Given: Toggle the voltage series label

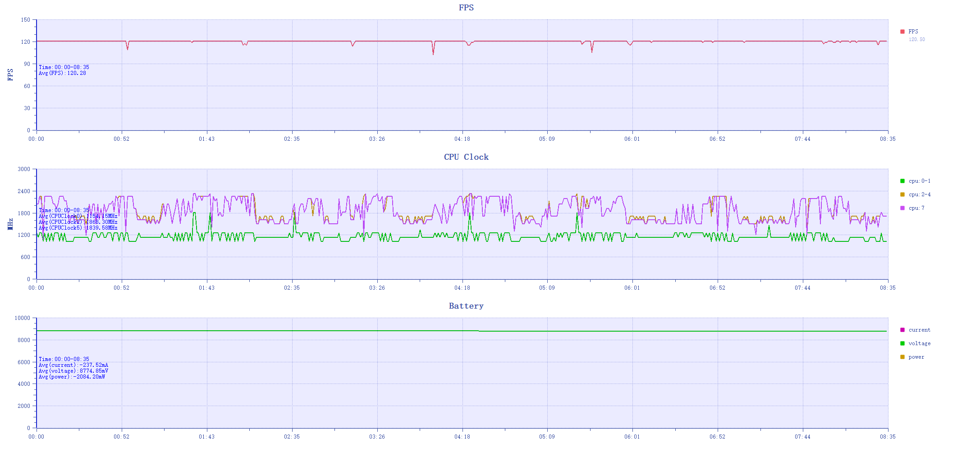Looking at the screenshot, I should 920,343.
